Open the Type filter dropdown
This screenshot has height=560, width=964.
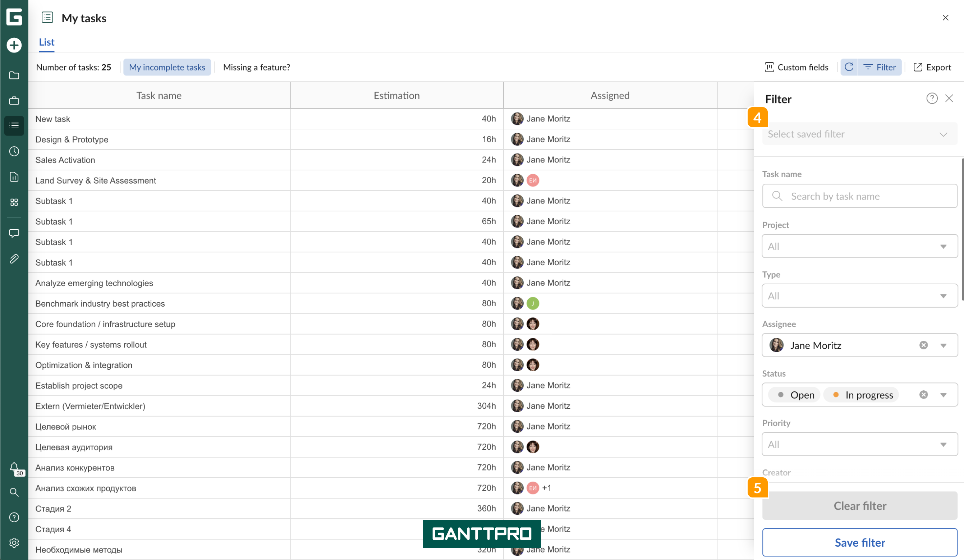tap(860, 296)
